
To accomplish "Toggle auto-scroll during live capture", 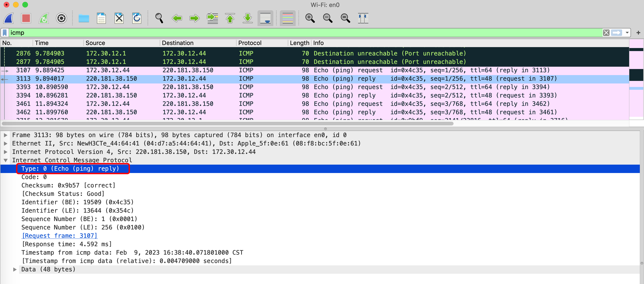I will point(265,18).
